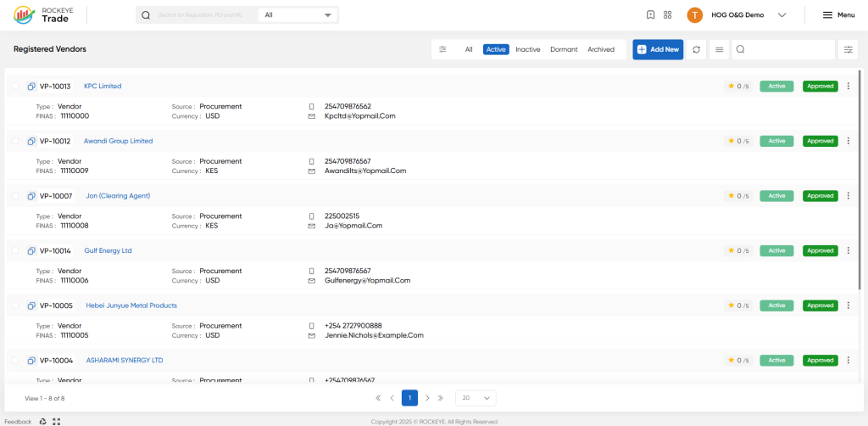Click copy icon next to VP-10004
This screenshot has width=868, height=426.
(31, 361)
